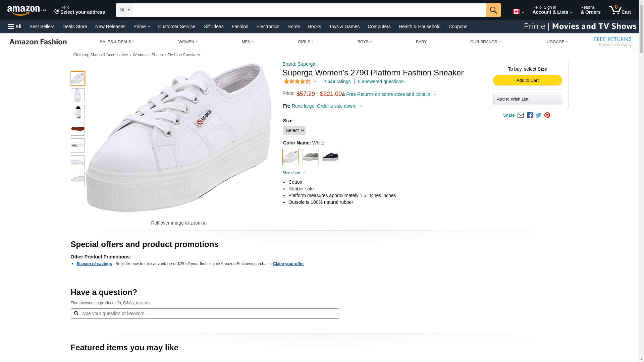Image resolution: width=644 pixels, height=362 pixels.
Task: Open the WOMEN fashion menu
Action: 188,42
